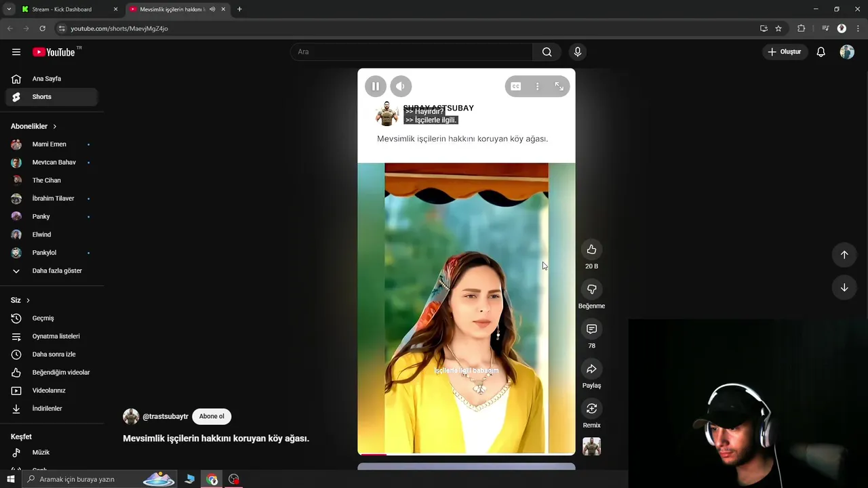Open Chrome's three-dot menu
The image size is (868, 488).
[x=857, y=28]
